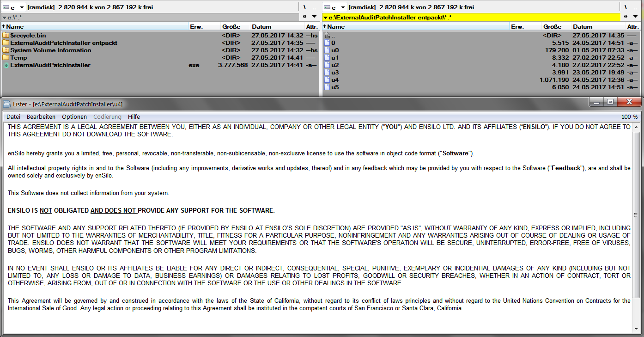Sort left panel by Name column
Image resolution: width=644 pixels, height=337 pixels.
click(94, 27)
